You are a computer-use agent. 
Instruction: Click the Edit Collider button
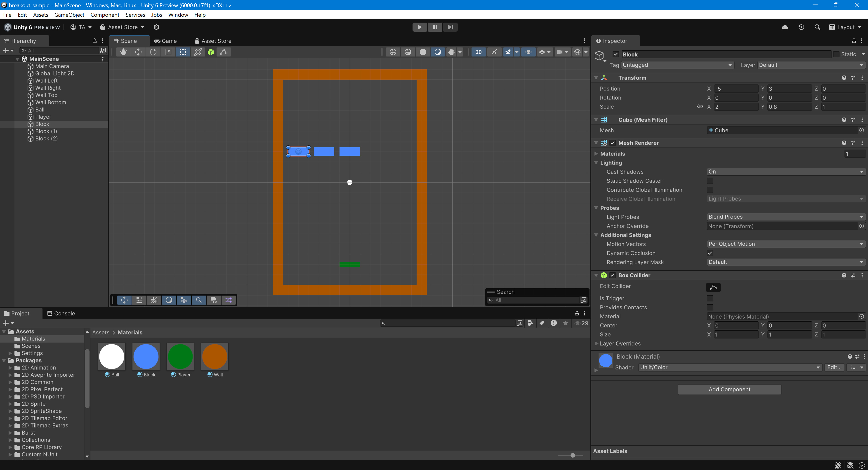(x=713, y=287)
